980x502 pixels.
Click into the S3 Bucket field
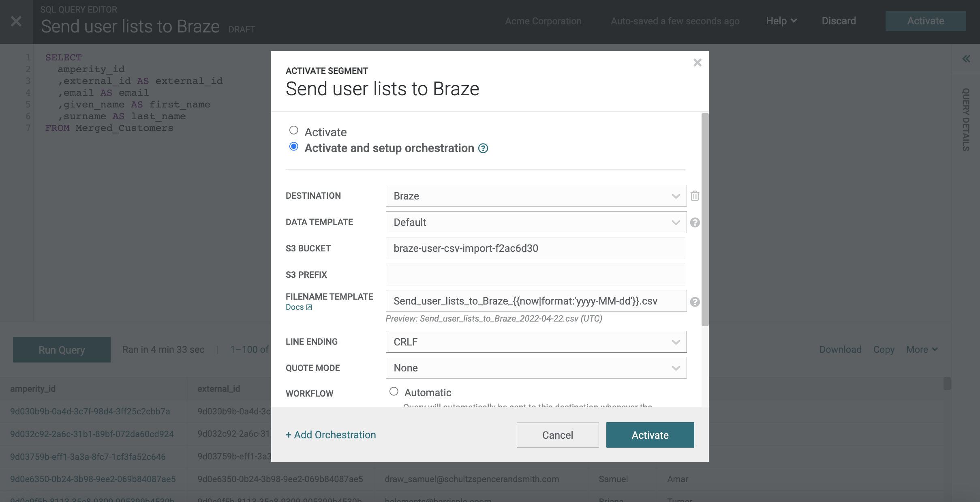tap(535, 248)
